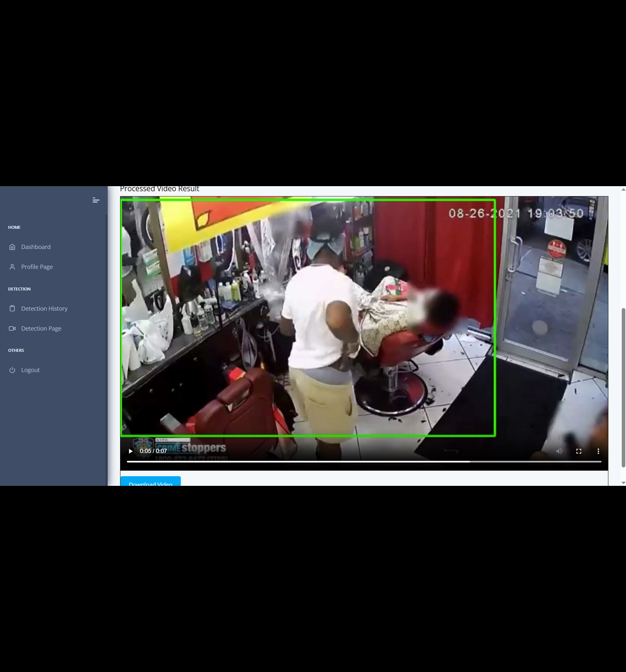Click the Detection History clipboard icon
The width and height of the screenshot is (626, 672).
12,308
